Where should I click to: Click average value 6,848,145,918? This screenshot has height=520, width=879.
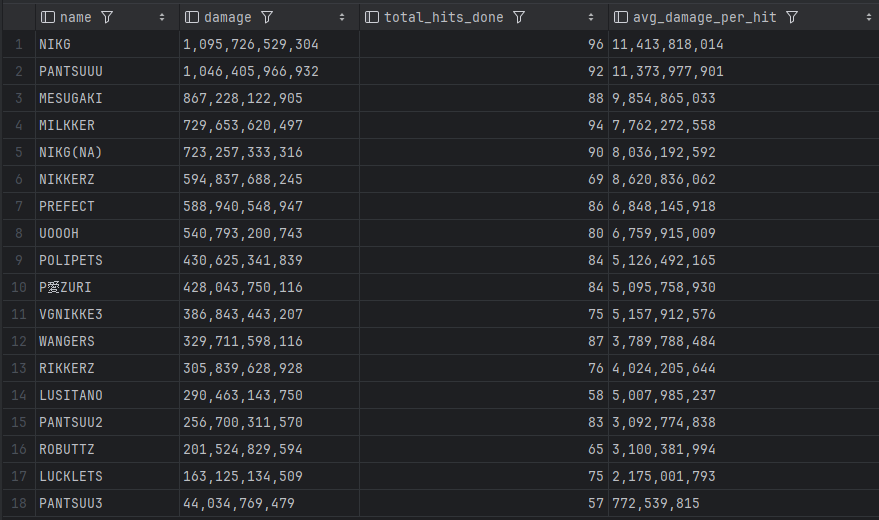coord(664,206)
